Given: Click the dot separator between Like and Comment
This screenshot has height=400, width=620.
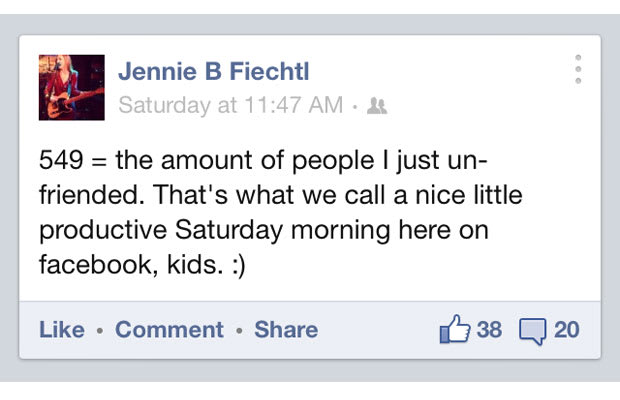Looking at the screenshot, I should (x=100, y=330).
